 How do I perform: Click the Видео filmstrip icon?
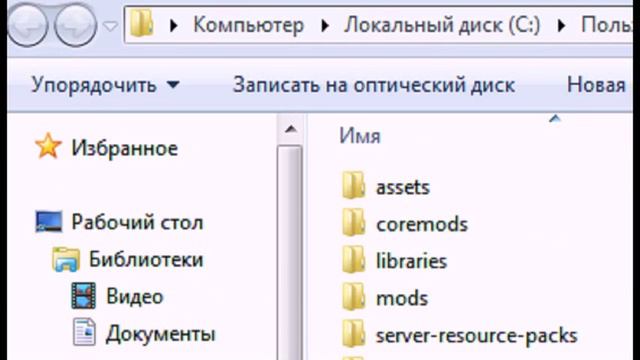tap(84, 296)
